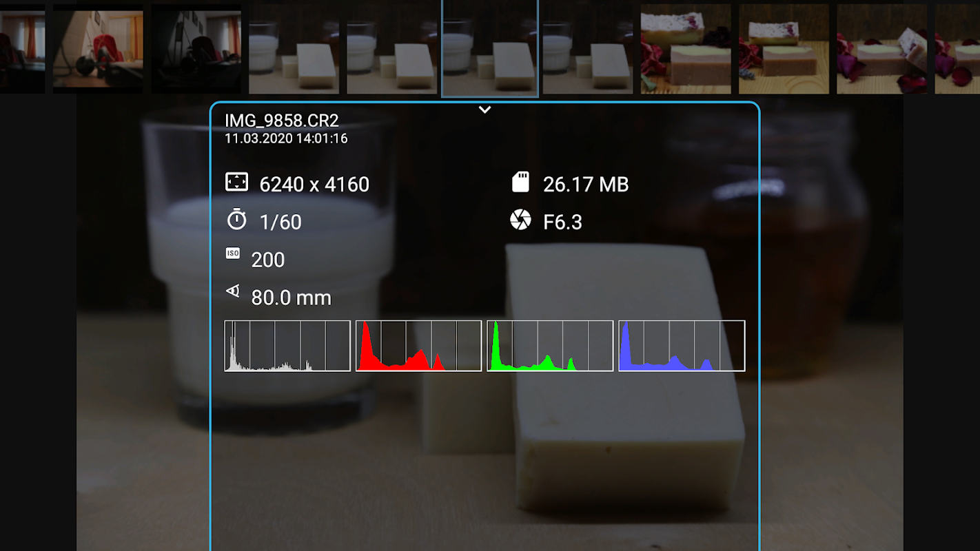Click the shutter speed stopwatch icon
This screenshot has height=551, width=980.
236,220
